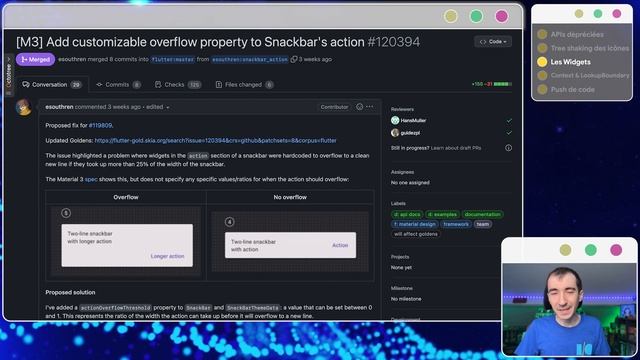
Task: Open the Code dropdown button
Action: (493, 42)
